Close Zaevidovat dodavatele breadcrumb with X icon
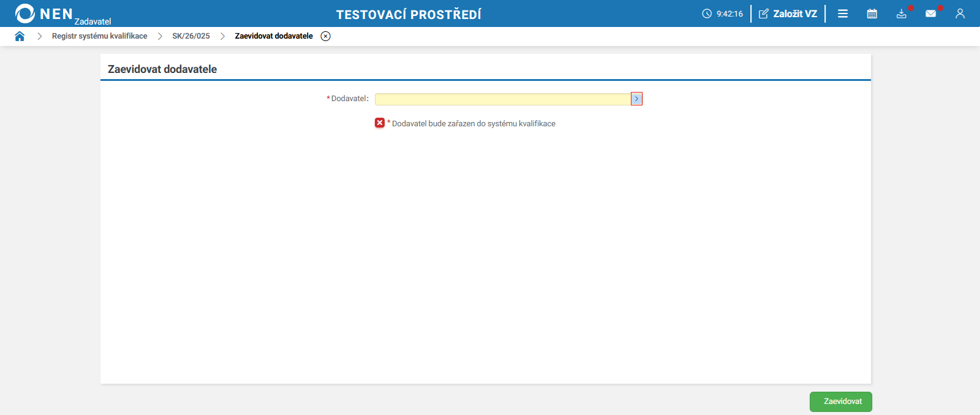 (326, 36)
